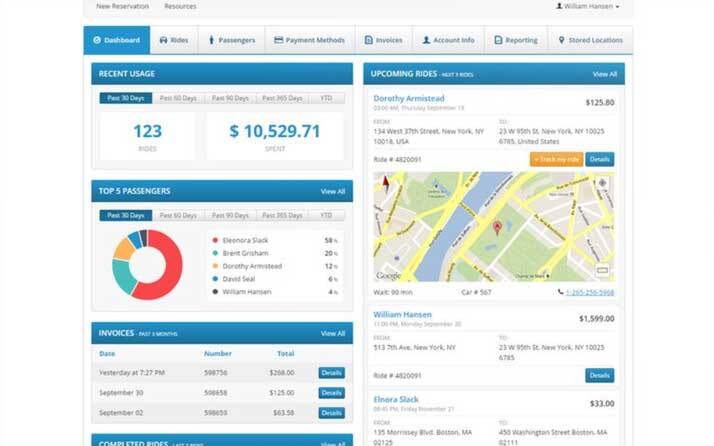
Task: Open the Resources menu in top bar
Action: 180,6
